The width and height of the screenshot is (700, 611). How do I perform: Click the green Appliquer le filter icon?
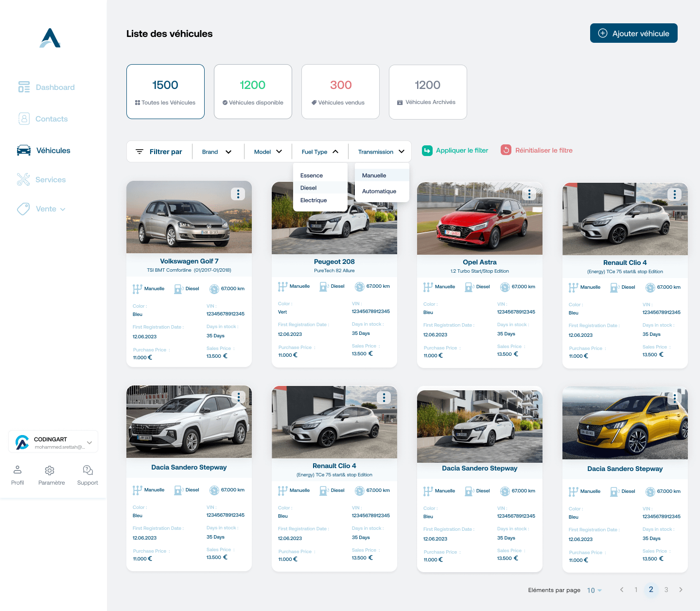point(427,151)
